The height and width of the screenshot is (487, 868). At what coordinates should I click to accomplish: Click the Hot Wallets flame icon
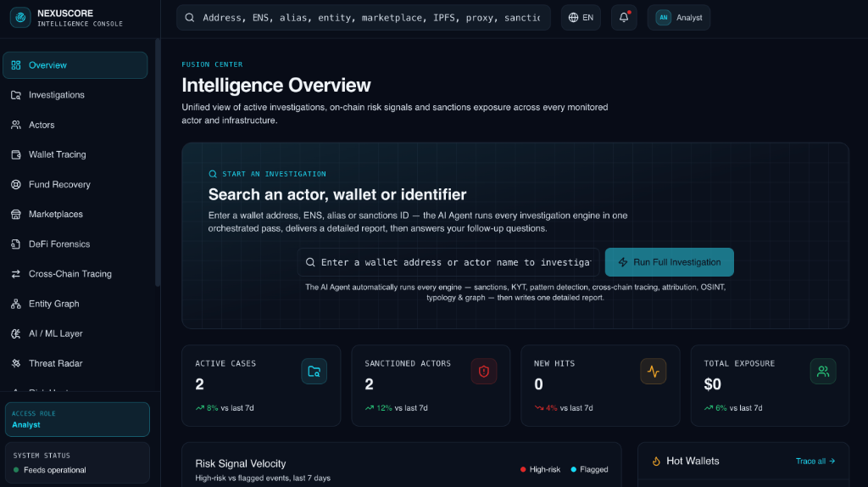coord(656,462)
